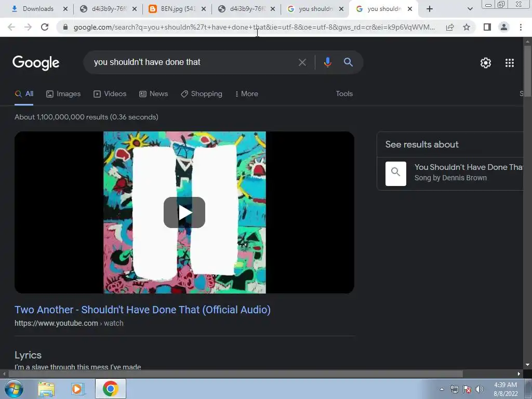Switch to Shopping results
Viewport: 532px width, 399px height.
tap(202, 94)
